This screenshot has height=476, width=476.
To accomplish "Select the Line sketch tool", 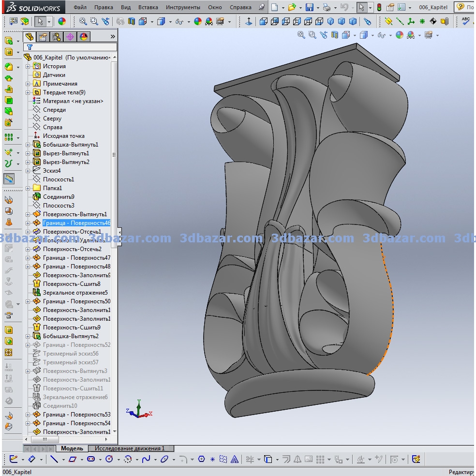I will tap(54, 459).
